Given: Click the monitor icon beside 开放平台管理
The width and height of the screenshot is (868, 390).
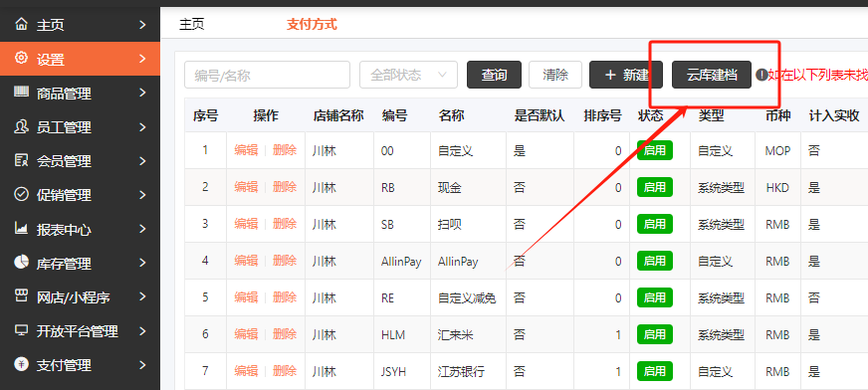Looking at the screenshot, I should tap(21, 331).
